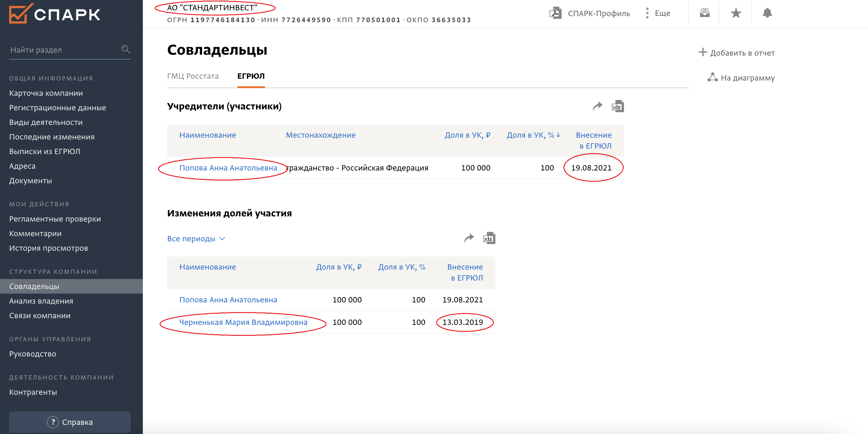Screen dimensions: 868x434
Task: Click the Справка help button
Action: pos(70,422)
